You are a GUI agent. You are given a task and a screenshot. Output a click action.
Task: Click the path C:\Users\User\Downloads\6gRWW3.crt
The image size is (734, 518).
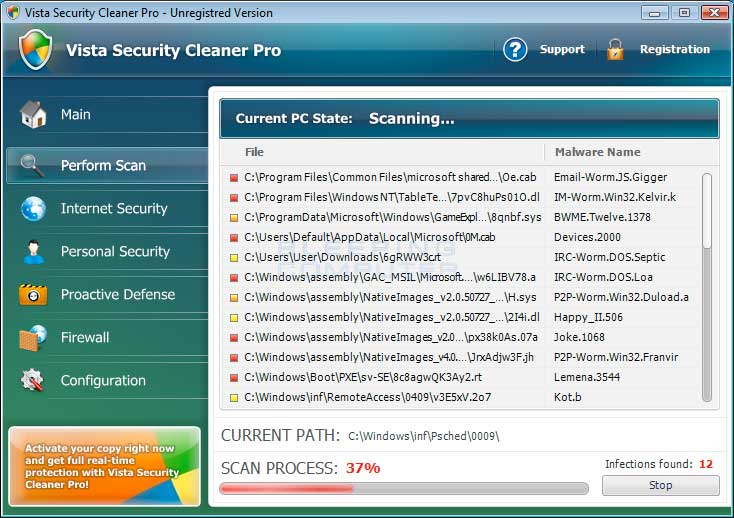[342, 257]
